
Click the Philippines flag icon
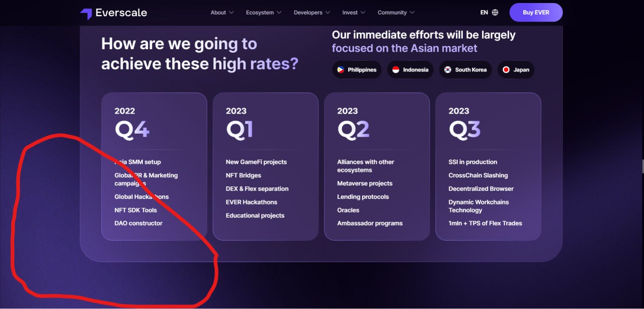point(341,70)
